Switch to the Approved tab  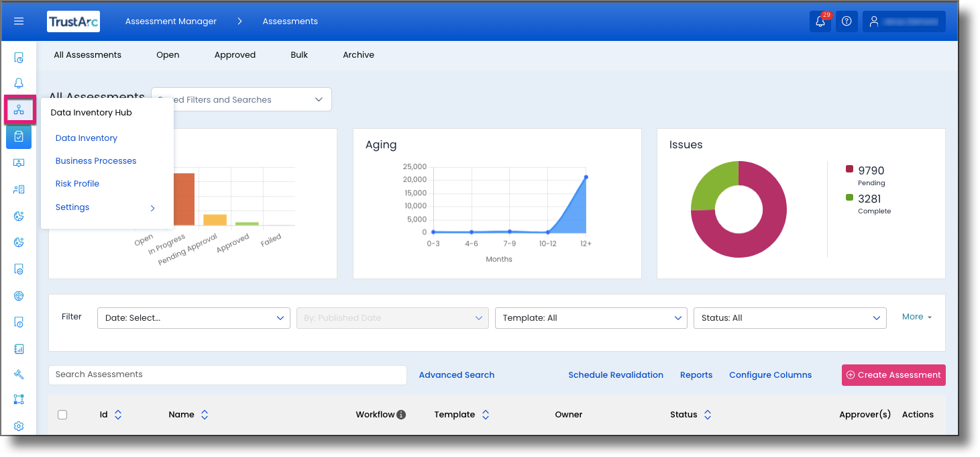(x=235, y=55)
